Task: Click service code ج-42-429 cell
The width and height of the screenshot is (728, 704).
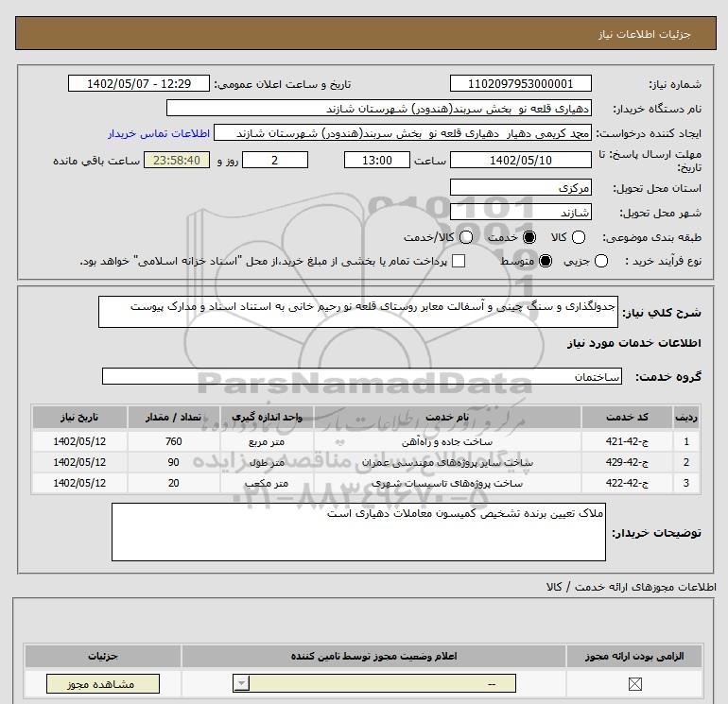Action: (x=626, y=462)
